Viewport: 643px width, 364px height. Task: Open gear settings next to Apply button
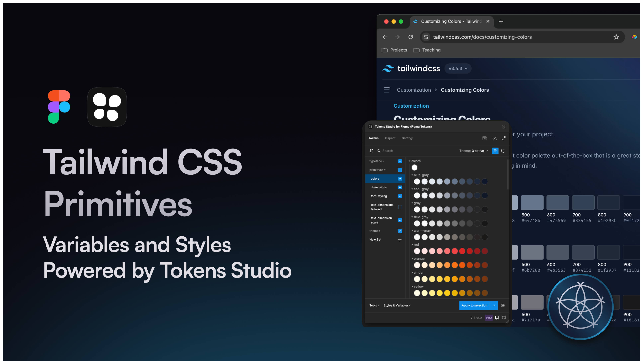pyautogui.click(x=503, y=306)
